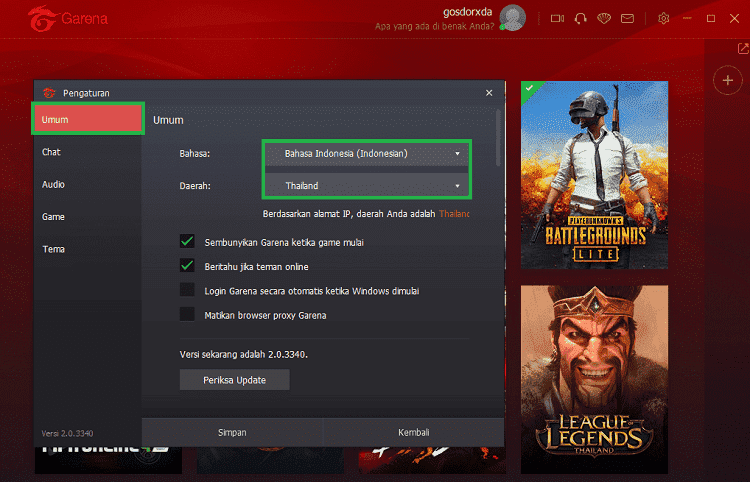Open the Daerah region dropdown
Viewport: 750px width, 482px height.
coord(367,186)
